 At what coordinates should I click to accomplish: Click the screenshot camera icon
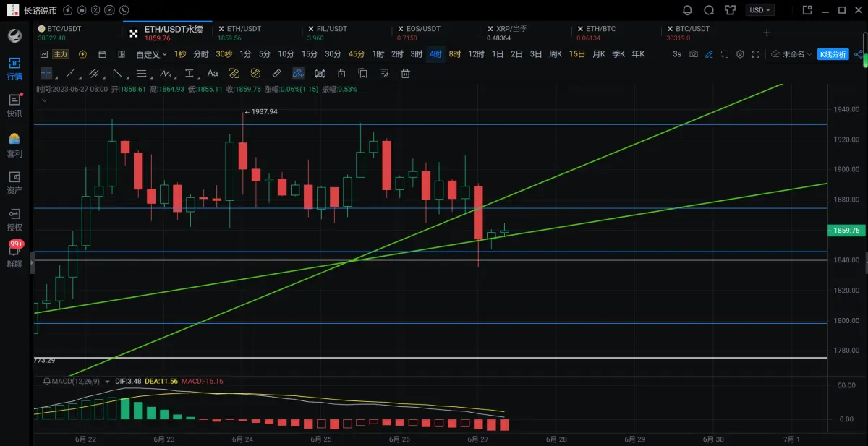694,54
